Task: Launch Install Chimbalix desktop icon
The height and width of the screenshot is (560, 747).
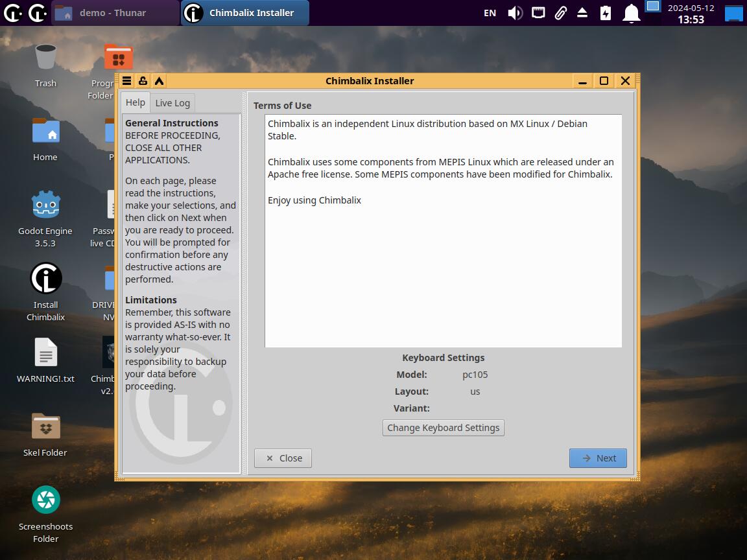Action: pos(46,292)
